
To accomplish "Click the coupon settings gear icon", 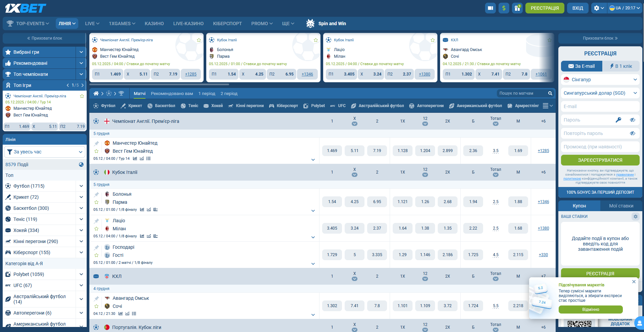I will tap(635, 217).
